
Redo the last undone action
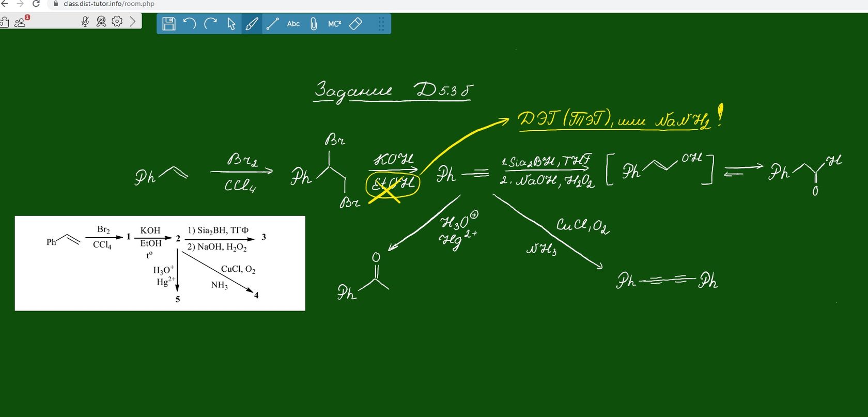coord(210,24)
